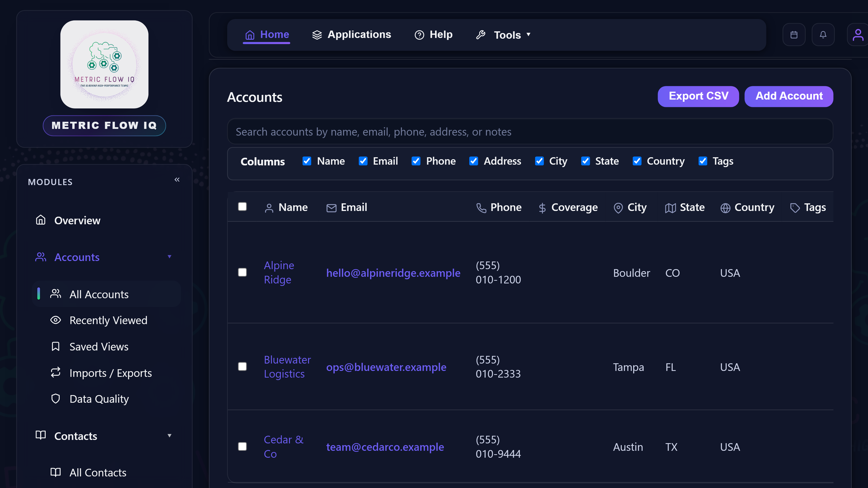Open the user profile icon

[x=858, y=35]
